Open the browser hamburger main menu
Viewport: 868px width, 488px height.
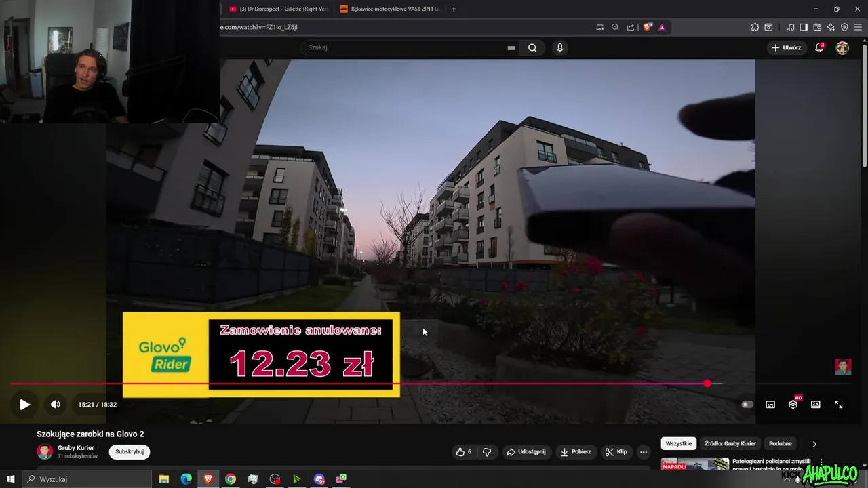pos(858,27)
